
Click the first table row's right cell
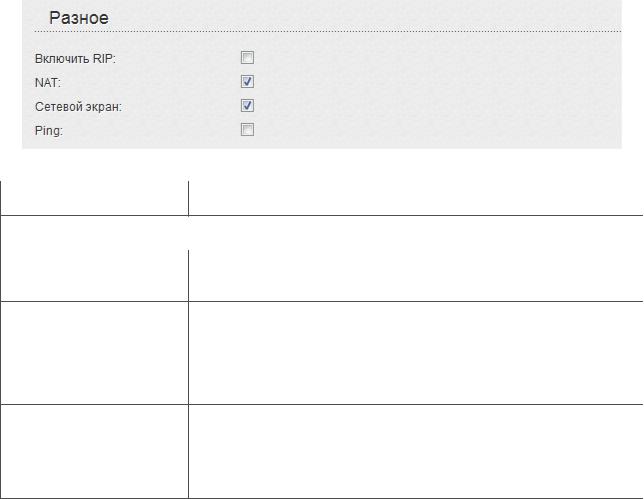(x=414, y=198)
